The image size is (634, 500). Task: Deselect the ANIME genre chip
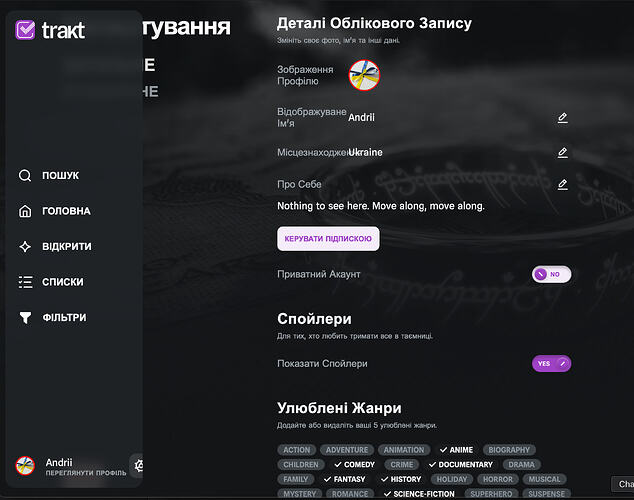(x=456, y=450)
